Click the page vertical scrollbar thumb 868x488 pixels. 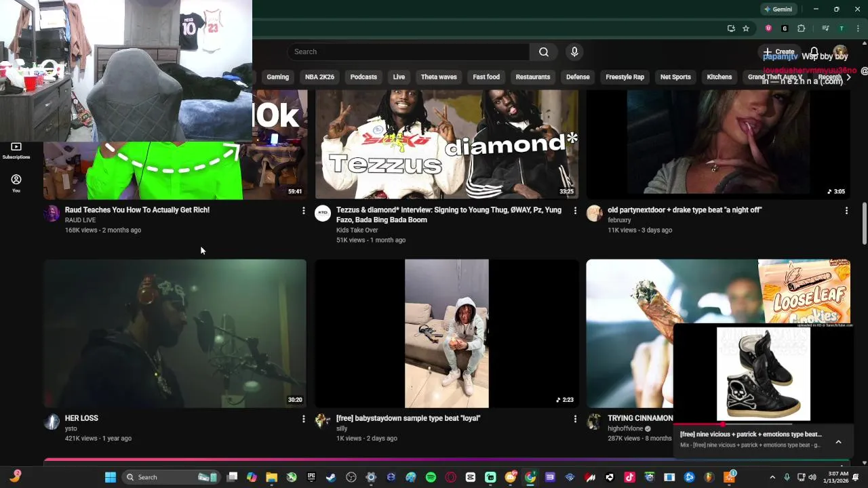tap(864, 224)
